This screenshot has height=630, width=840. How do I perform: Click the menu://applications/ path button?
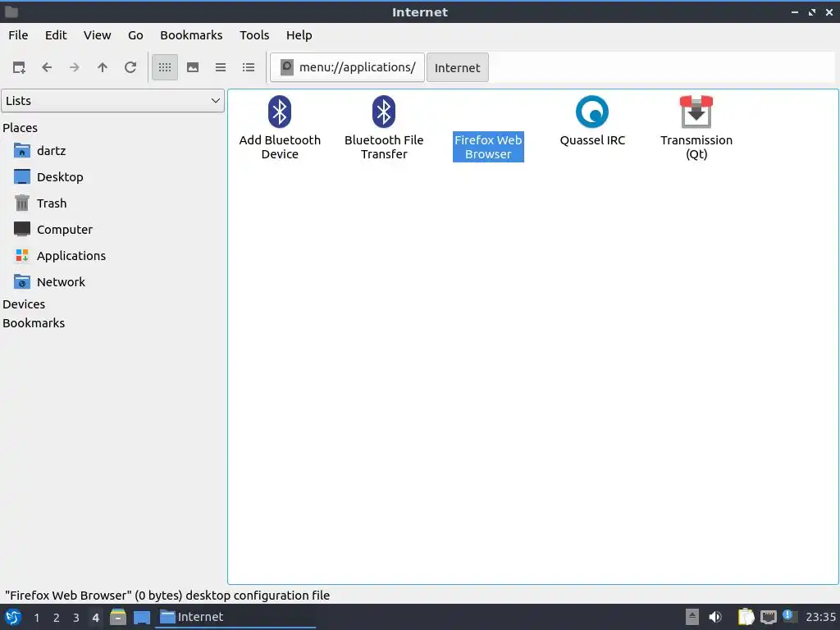point(347,67)
